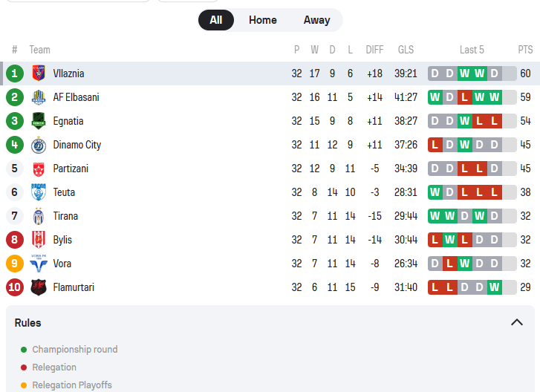The image size is (540, 392).
Task: Click the Bylis team crest
Action: [x=39, y=240]
